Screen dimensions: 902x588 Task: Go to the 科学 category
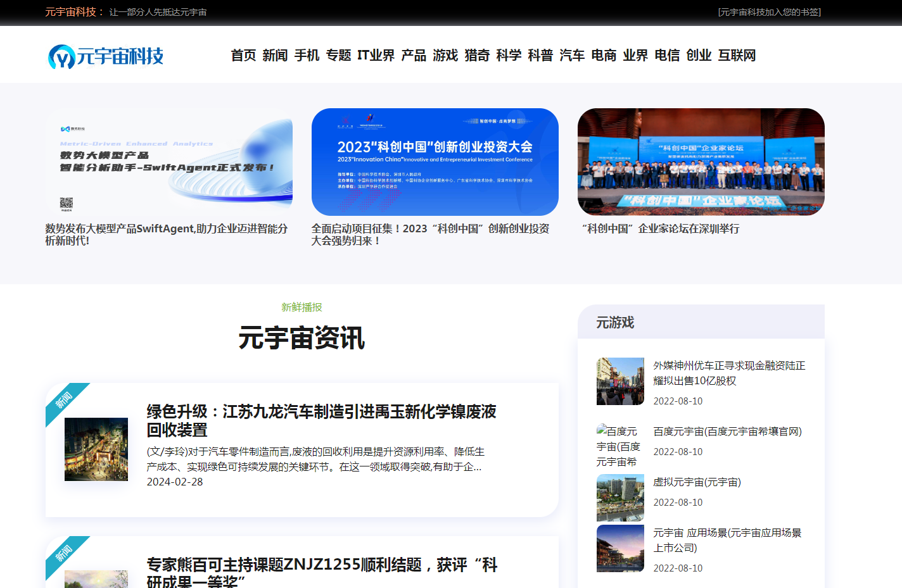pos(509,56)
